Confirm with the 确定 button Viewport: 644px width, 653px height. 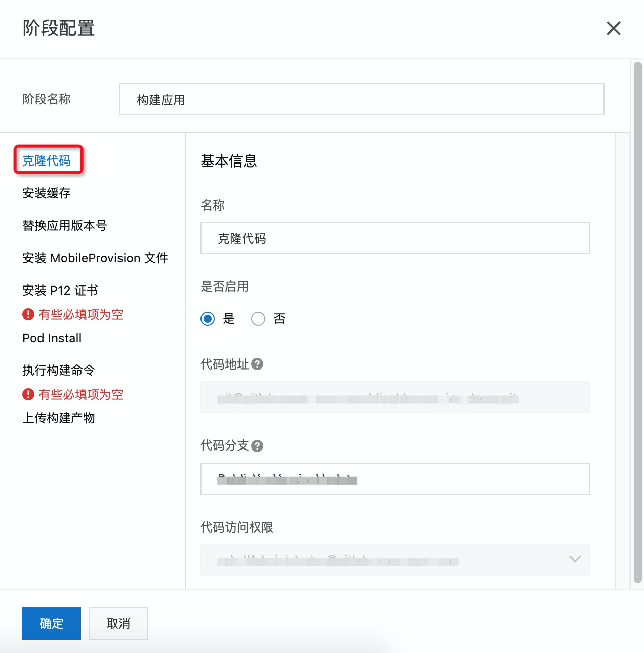click(x=52, y=624)
